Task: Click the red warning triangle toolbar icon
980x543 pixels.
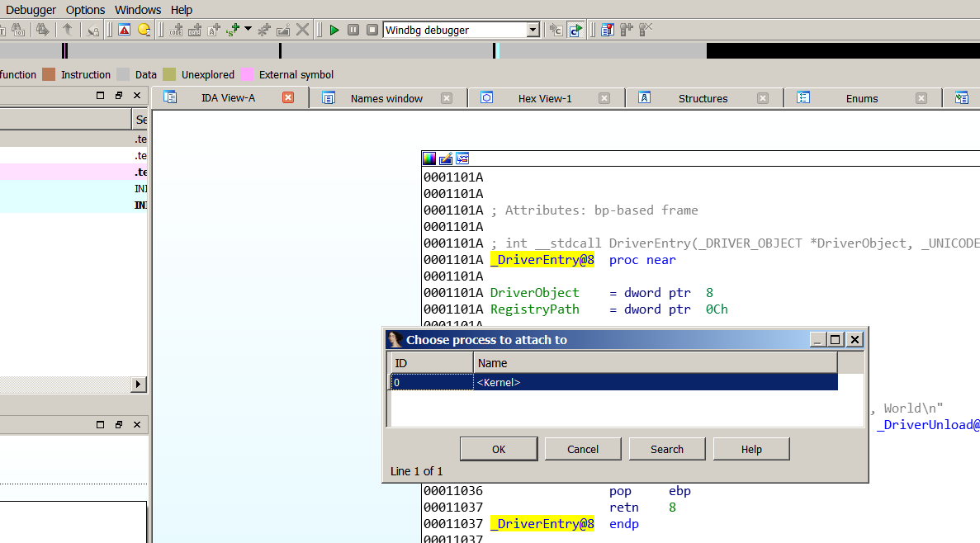Action: [124, 30]
